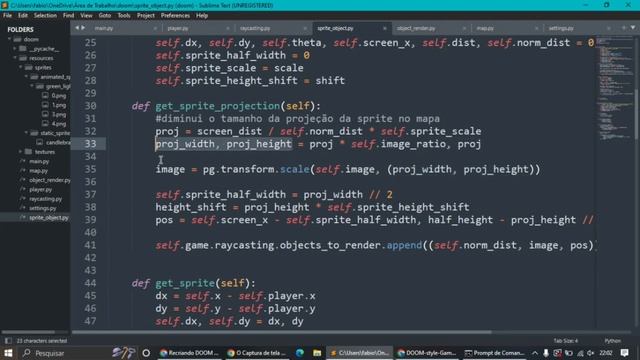Screen dimensions: 640x360
Task: Close the map.py tab
Action: [x=536, y=28]
